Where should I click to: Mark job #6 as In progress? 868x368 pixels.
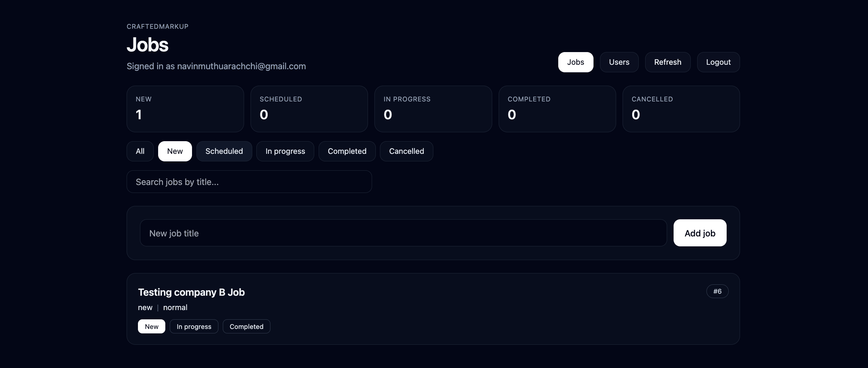194,327
